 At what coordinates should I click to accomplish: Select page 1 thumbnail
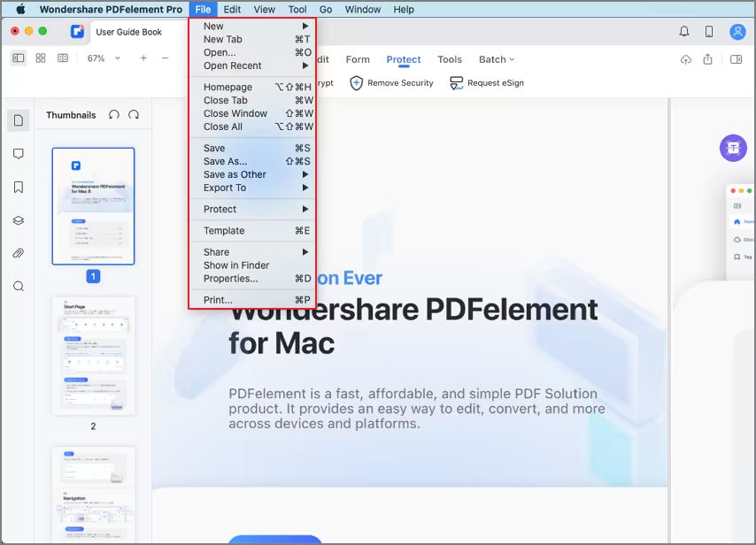93,206
